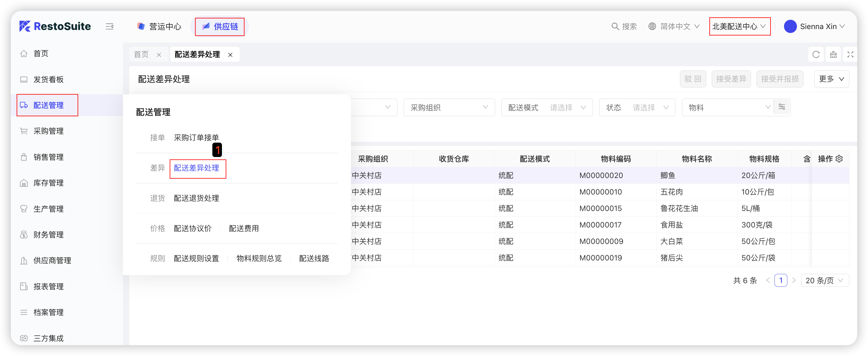The height and width of the screenshot is (356, 868).
Task: Close the 配送差异处理 tab
Action: click(x=230, y=55)
